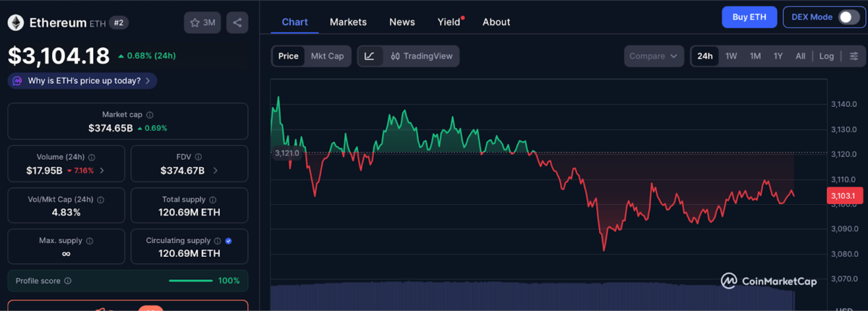Click the $374.67B FDV value
868x311 pixels.
coord(182,171)
